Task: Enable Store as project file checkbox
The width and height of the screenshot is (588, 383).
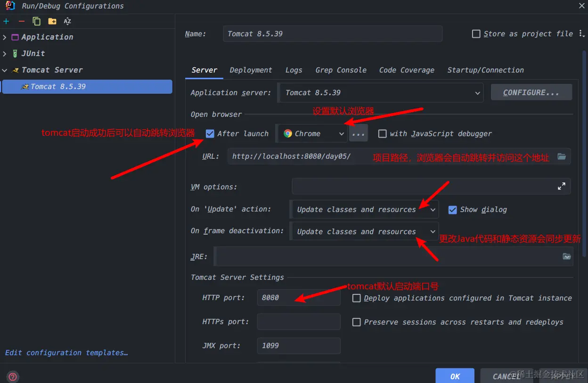Action: pyautogui.click(x=476, y=34)
